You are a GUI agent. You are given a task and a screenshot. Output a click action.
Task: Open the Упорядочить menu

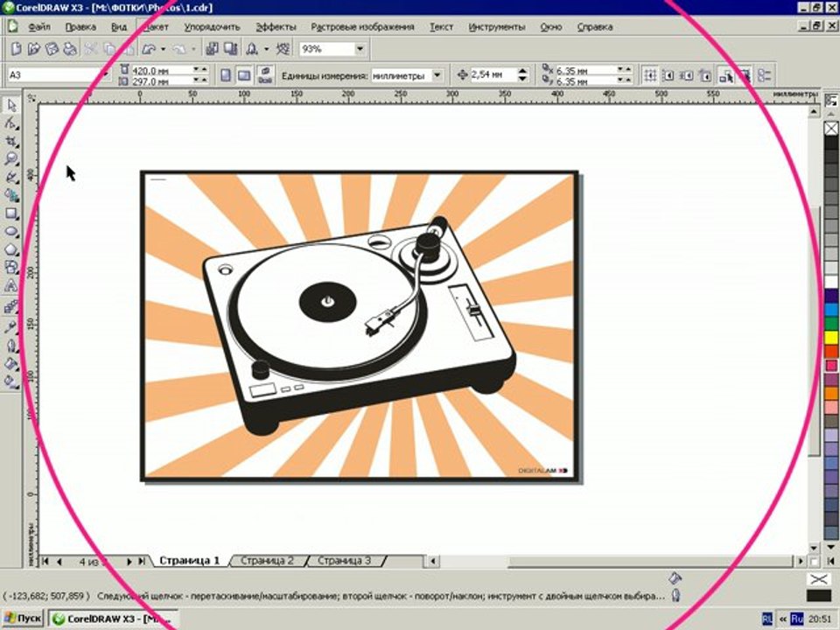[x=212, y=26]
